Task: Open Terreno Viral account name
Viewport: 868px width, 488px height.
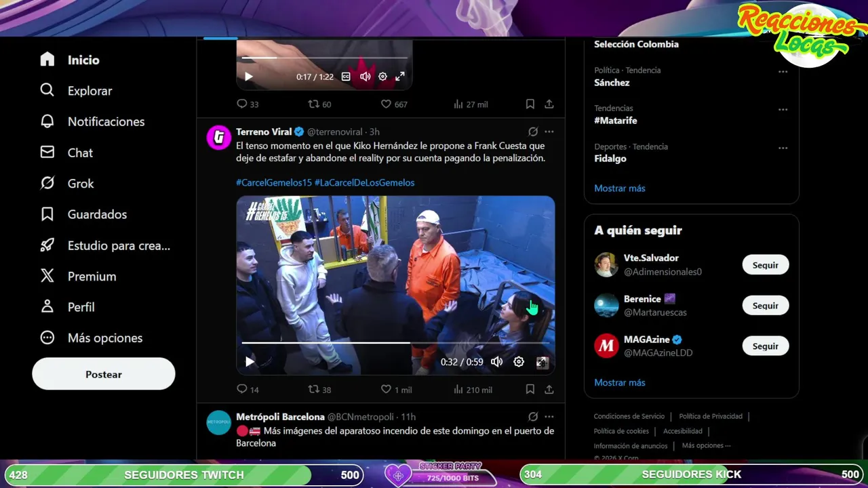Action: [264, 131]
